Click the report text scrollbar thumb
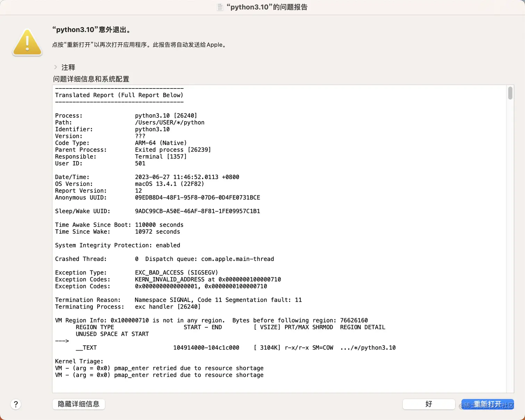Image resolution: width=525 pixels, height=420 pixels. pyautogui.click(x=510, y=93)
